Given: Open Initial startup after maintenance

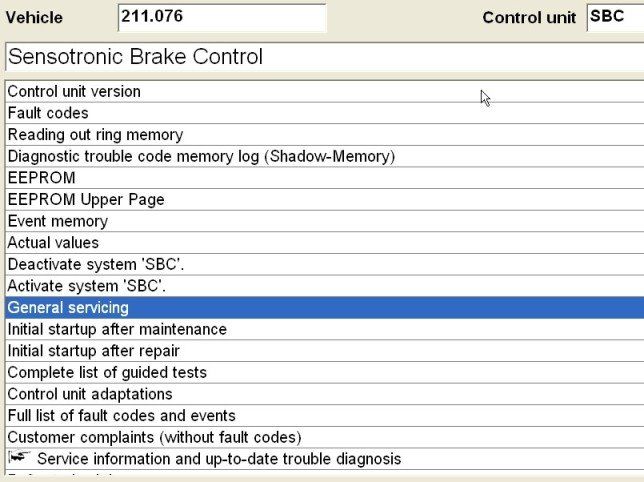Looking at the screenshot, I should (x=117, y=329).
